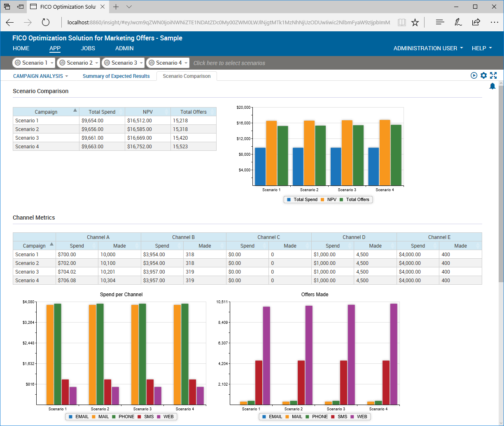Sort by Channel C Made column header
This screenshot has width=504, height=426.
[290, 246]
